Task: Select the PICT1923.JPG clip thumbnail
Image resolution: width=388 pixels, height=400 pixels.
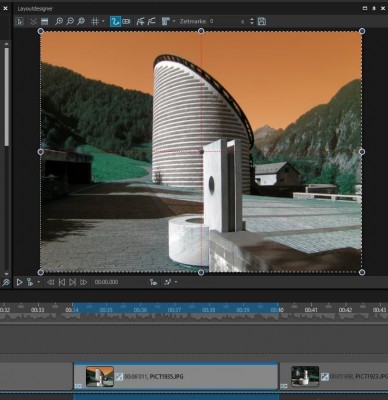Action: [305, 377]
